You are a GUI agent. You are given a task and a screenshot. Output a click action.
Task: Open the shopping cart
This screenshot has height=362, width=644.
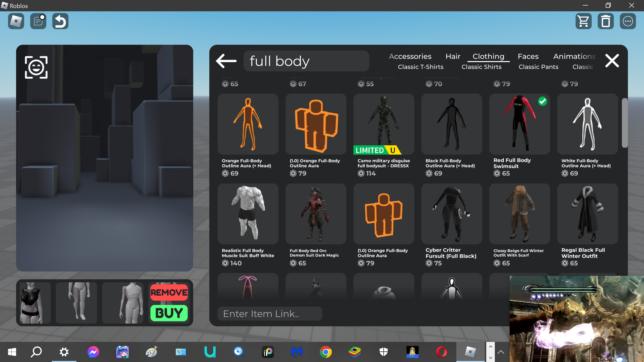click(583, 21)
